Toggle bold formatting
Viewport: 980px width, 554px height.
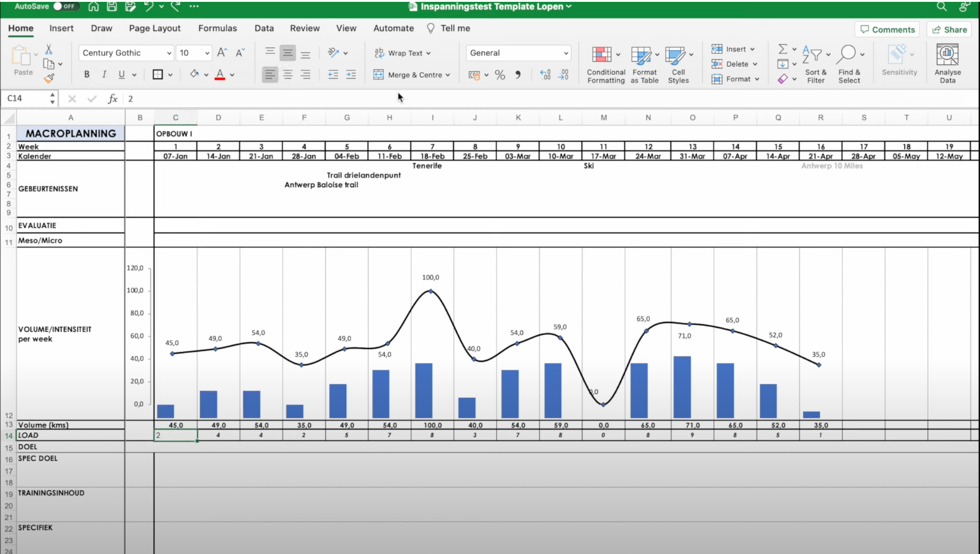pyautogui.click(x=86, y=74)
